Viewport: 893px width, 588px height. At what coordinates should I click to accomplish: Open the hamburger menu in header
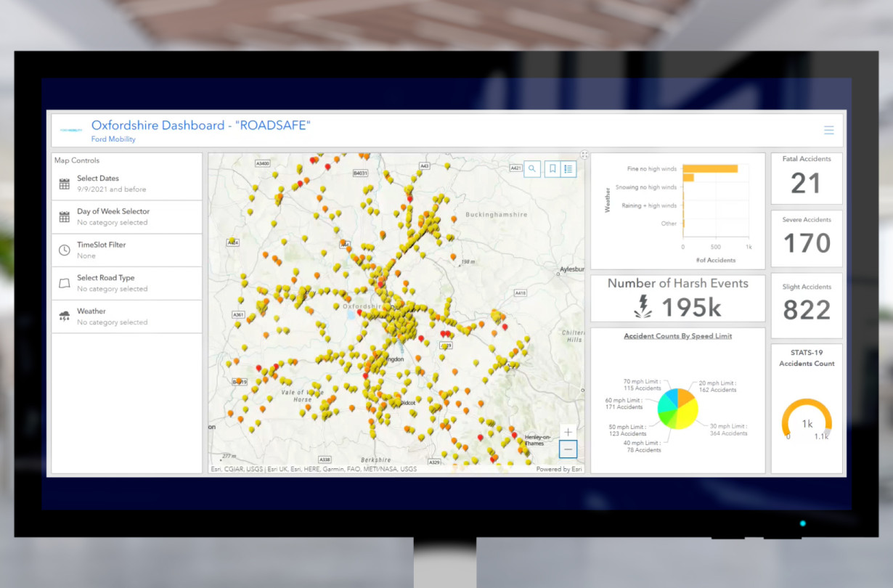(x=828, y=131)
